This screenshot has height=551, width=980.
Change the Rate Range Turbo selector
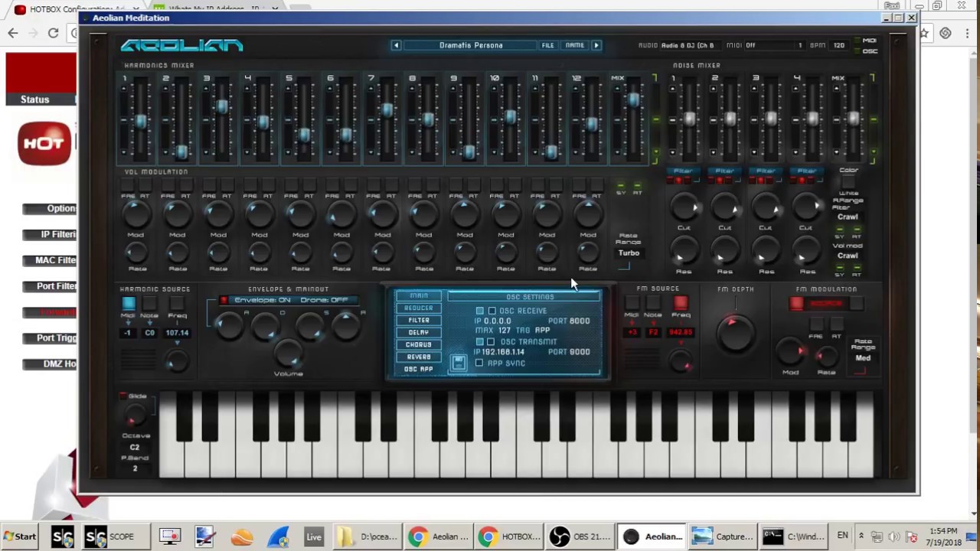coord(629,253)
